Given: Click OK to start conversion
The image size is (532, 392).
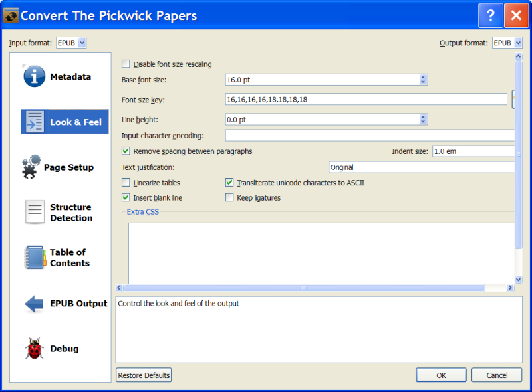Looking at the screenshot, I should click(x=441, y=375).
